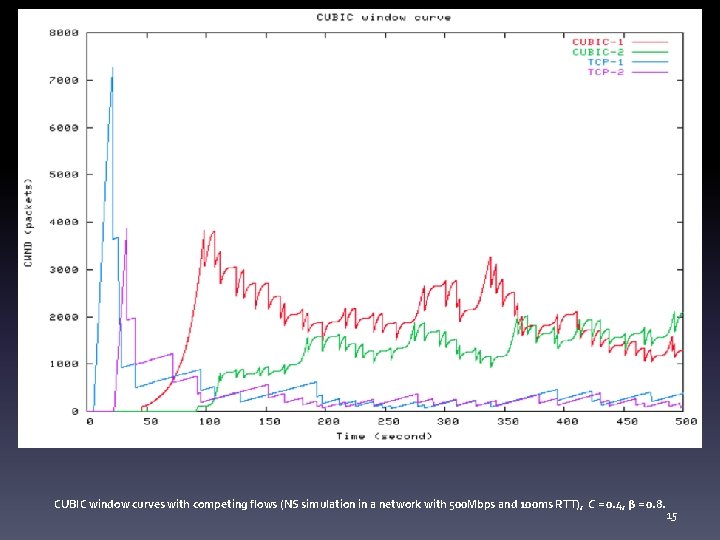Click the y-axis value 6000
This screenshot has width=720, height=540.
click(64, 128)
